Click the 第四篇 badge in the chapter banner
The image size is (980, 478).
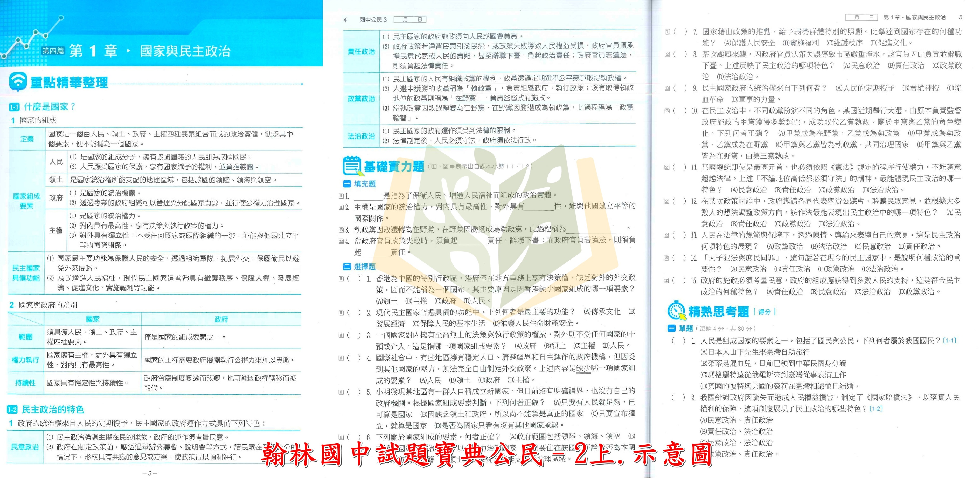(53, 51)
